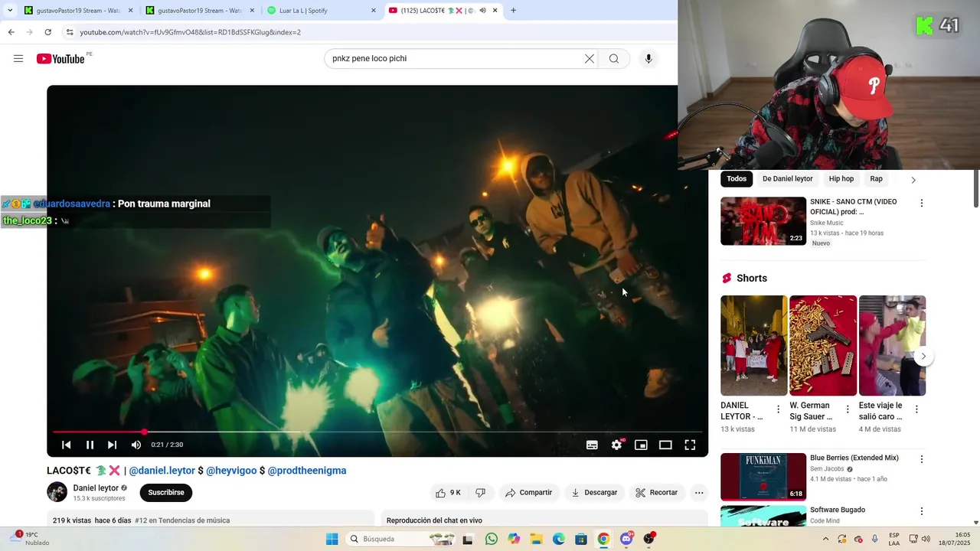Open @prodtheenigma link in title
980x551 pixels.
[x=307, y=471]
